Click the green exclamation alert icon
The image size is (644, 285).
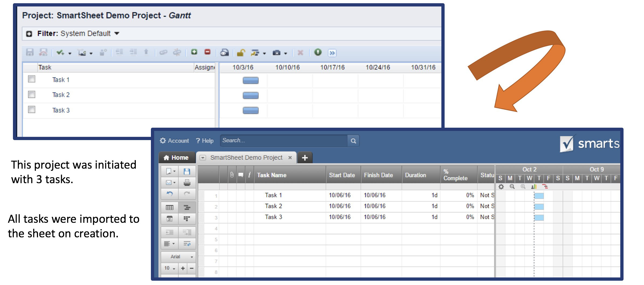pos(318,52)
